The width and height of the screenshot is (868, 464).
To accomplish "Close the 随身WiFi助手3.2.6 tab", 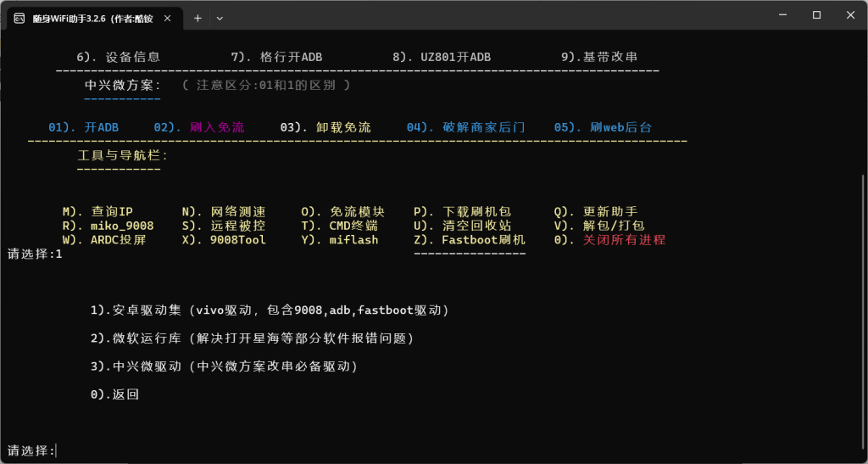I will [168, 17].
